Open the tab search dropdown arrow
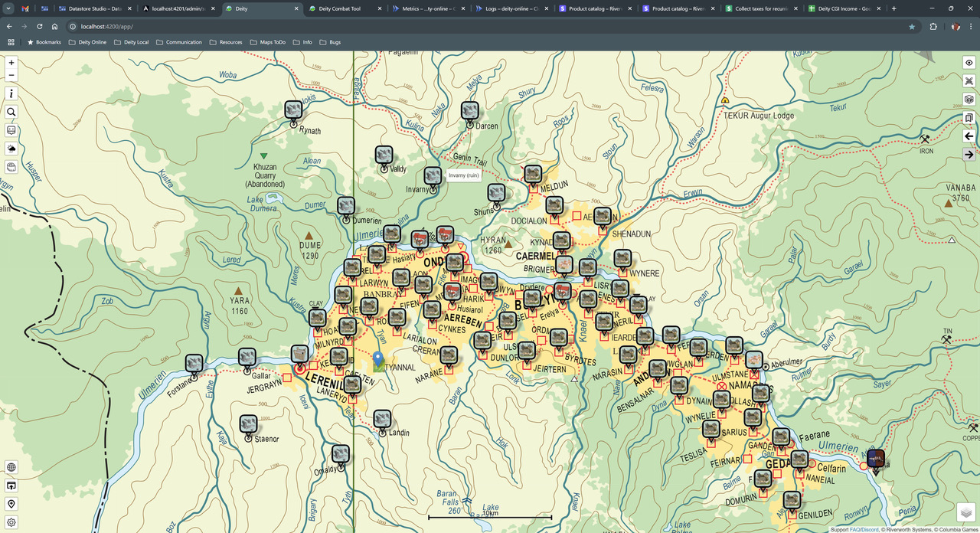Viewport: 980px width, 533px height. pos(8,8)
